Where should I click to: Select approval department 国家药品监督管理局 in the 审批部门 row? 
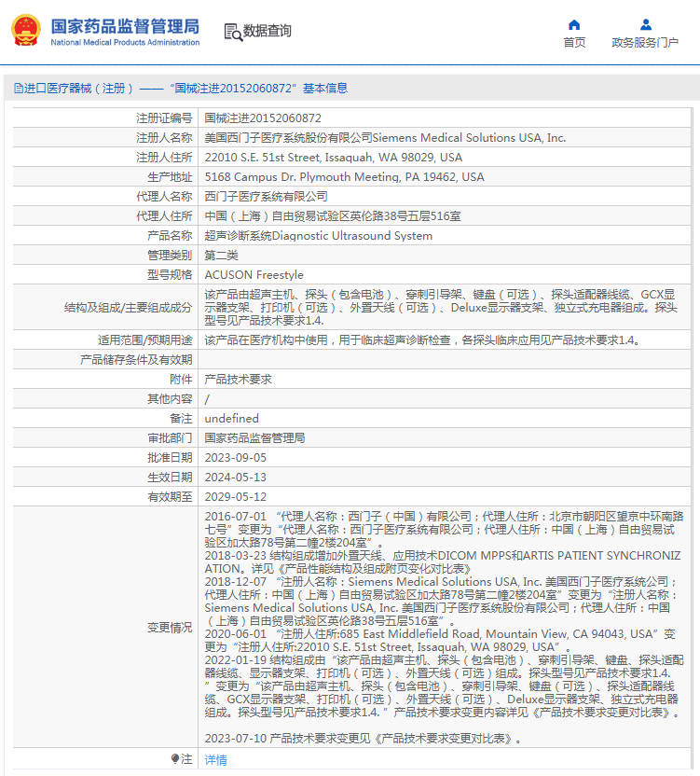pyautogui.click(x=254, y=438)
